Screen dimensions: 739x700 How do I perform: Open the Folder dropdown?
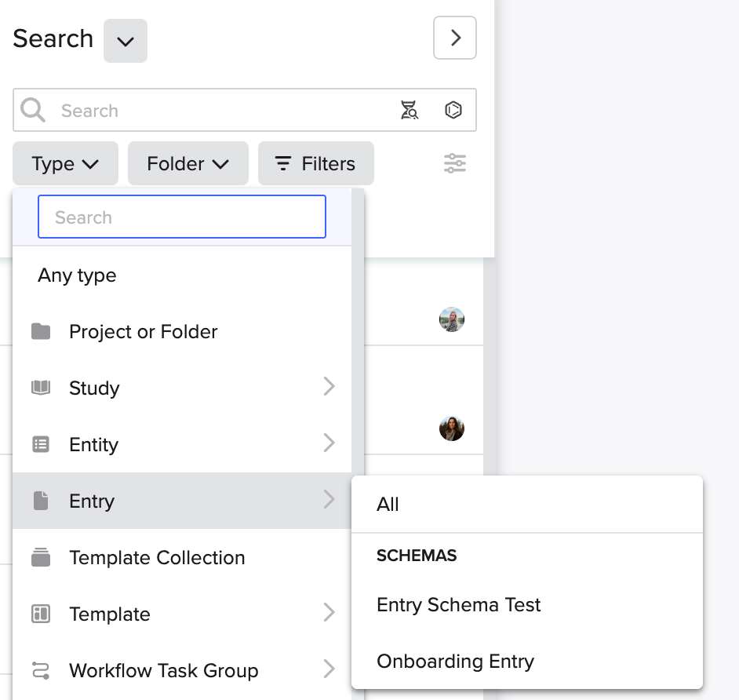tap(187, 164)
